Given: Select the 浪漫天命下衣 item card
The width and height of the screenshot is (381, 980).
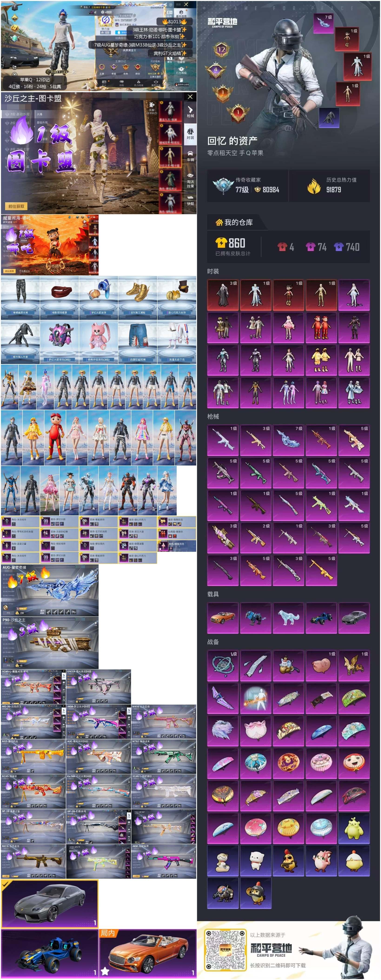Looking at the screenshot, I should (177, 342).
